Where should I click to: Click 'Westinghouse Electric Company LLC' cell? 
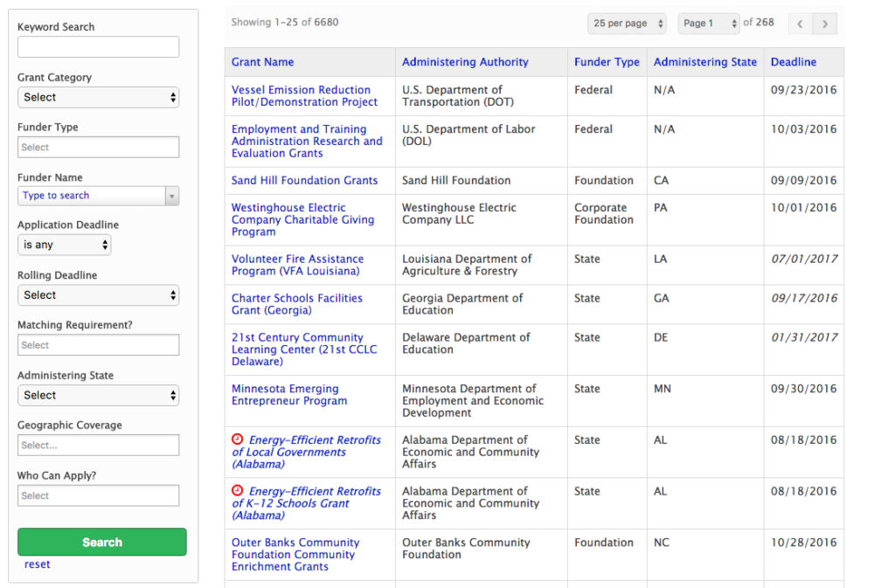coord(459,213)
